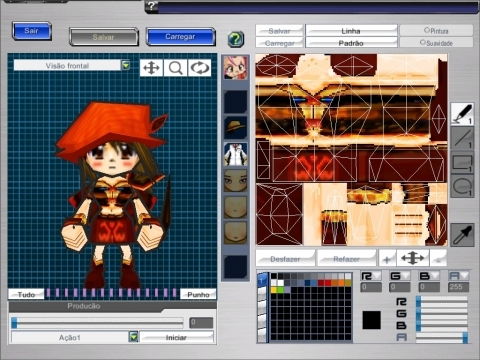
Task: Click the texture zoom in plus button
Action: (387, 259)
